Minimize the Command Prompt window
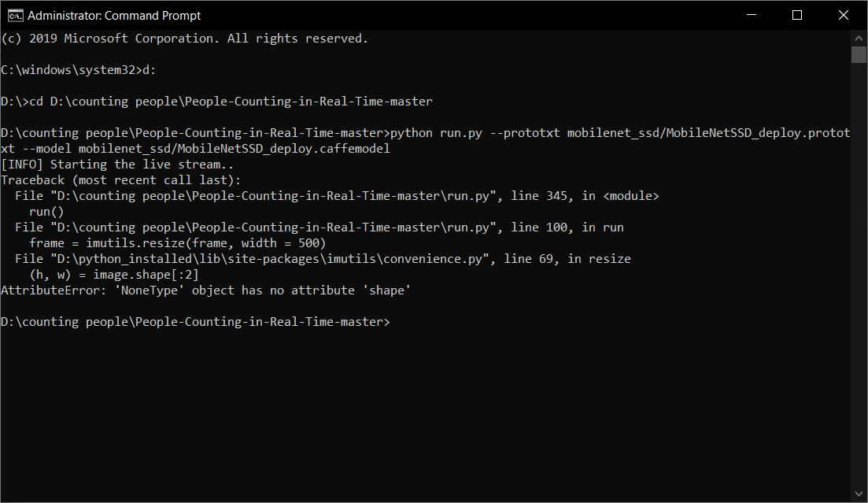This screenshot has height=503, width=868. tap(751, 15)
